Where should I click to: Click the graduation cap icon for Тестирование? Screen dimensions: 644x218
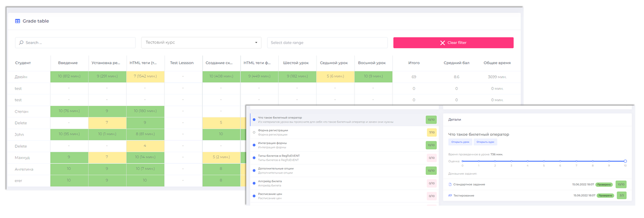pyautogui.click(x=450, y=196)
